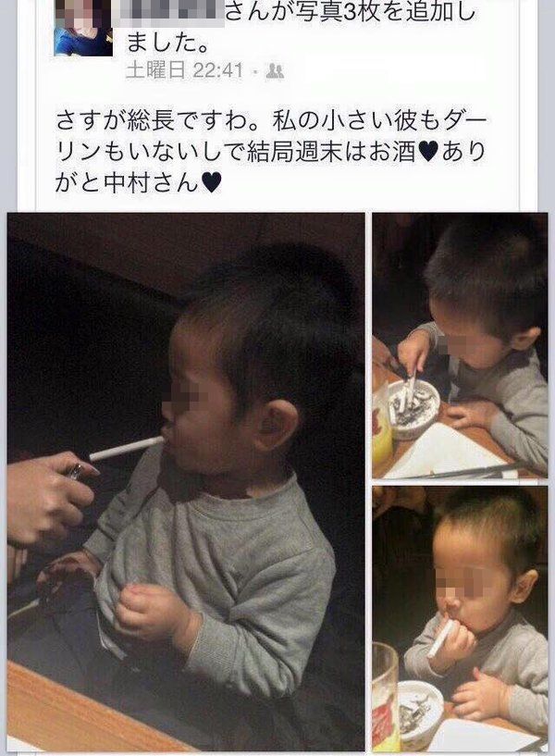Viewport: 555px width, 756px height.
Task: Open the bottom-right photo thumbnail
Action: pyautogui.click(x=460, y=619)
